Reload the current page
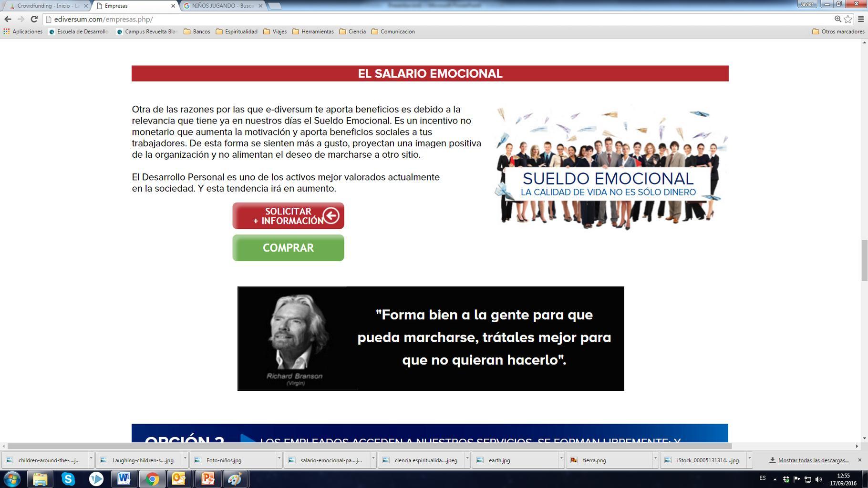The image size is (868, 488). pos(34,19)
